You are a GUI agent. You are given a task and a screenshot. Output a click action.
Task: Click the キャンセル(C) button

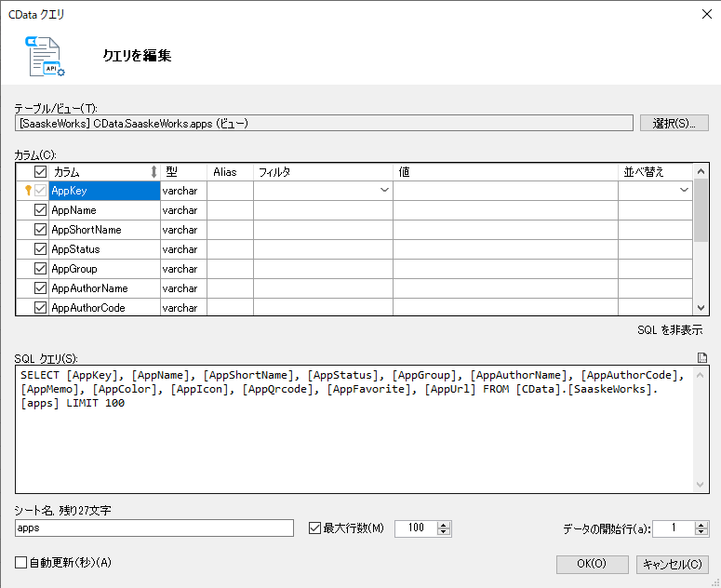(x=673, y=564)
